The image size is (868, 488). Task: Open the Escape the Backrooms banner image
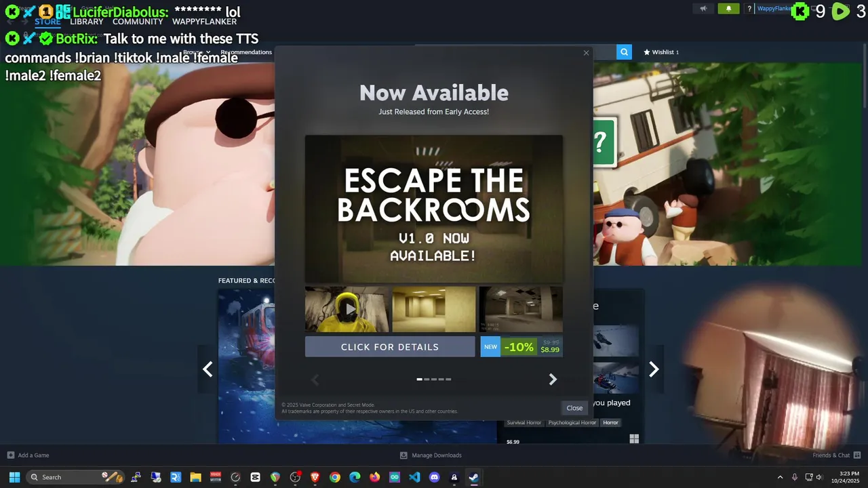[x=434, y=209]
